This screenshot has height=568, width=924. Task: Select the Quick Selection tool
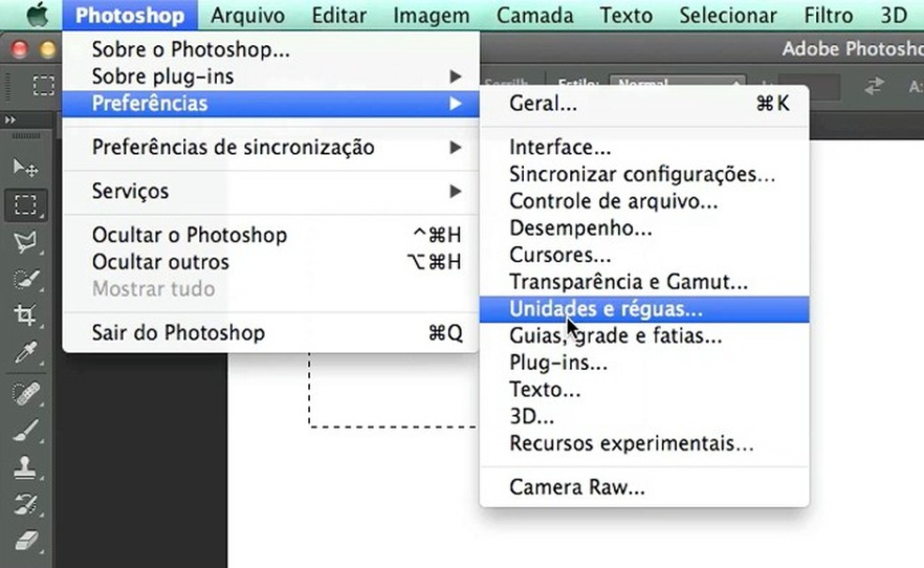click(25, 278)
